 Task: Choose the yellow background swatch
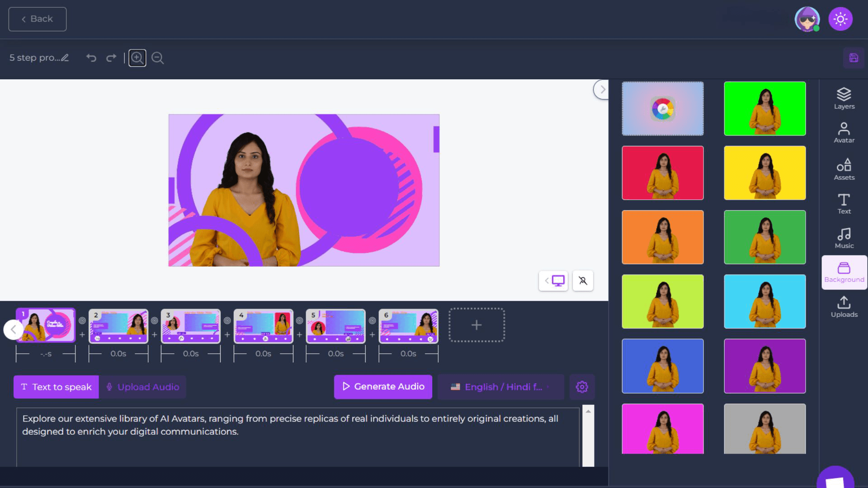[764, 173]
